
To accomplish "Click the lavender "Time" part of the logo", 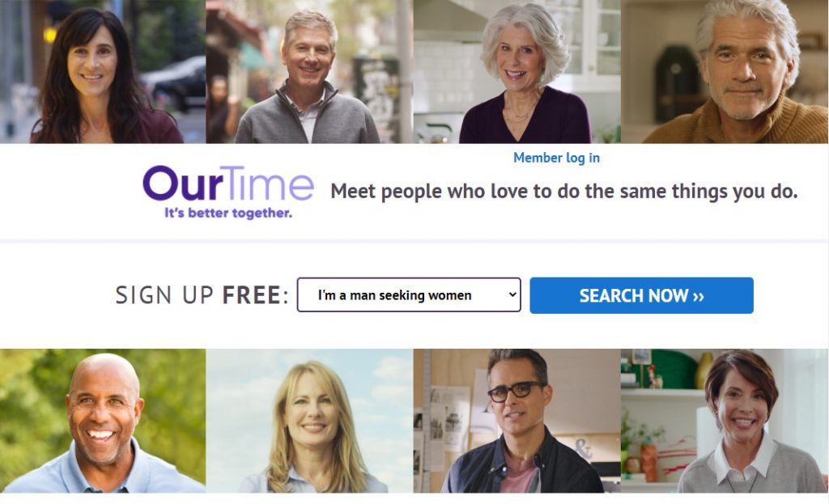I will click(268, 183).
